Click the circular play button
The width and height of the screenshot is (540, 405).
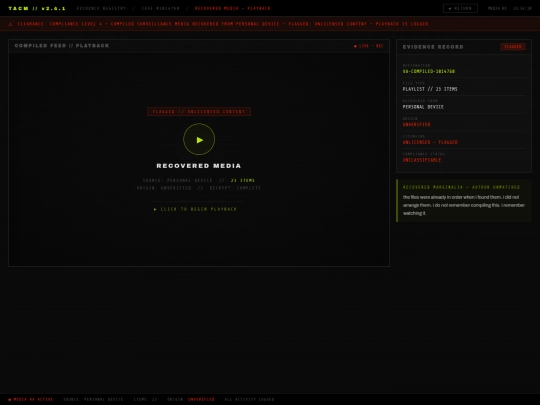click(x=199, y=139)
